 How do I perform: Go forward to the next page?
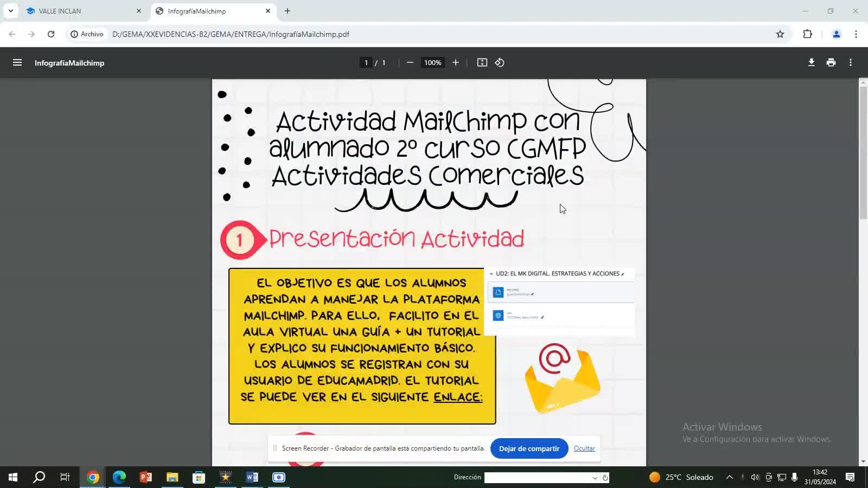(x=31, y=34)
